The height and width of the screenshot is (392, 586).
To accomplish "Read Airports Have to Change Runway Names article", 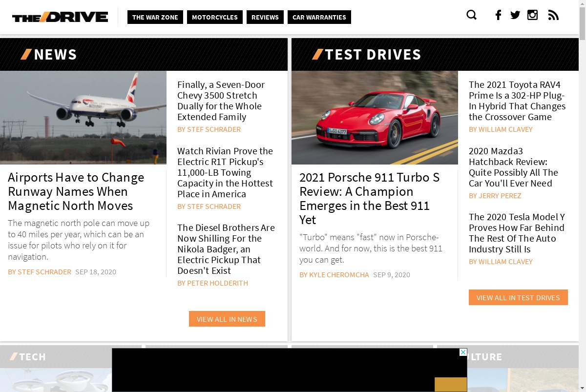I will coord(76,191).
